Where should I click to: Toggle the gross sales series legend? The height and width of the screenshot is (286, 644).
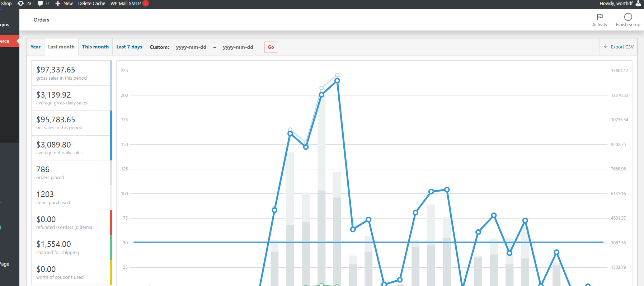tap(72, 73)
